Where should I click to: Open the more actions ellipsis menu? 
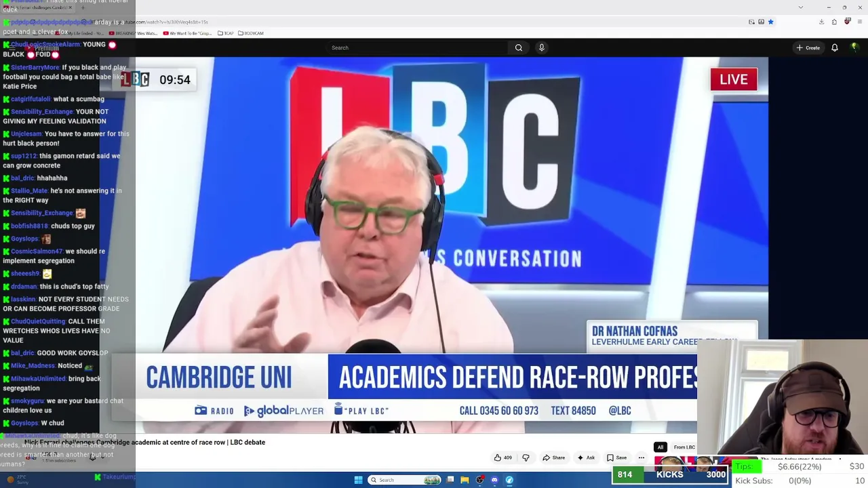[641, 457]
